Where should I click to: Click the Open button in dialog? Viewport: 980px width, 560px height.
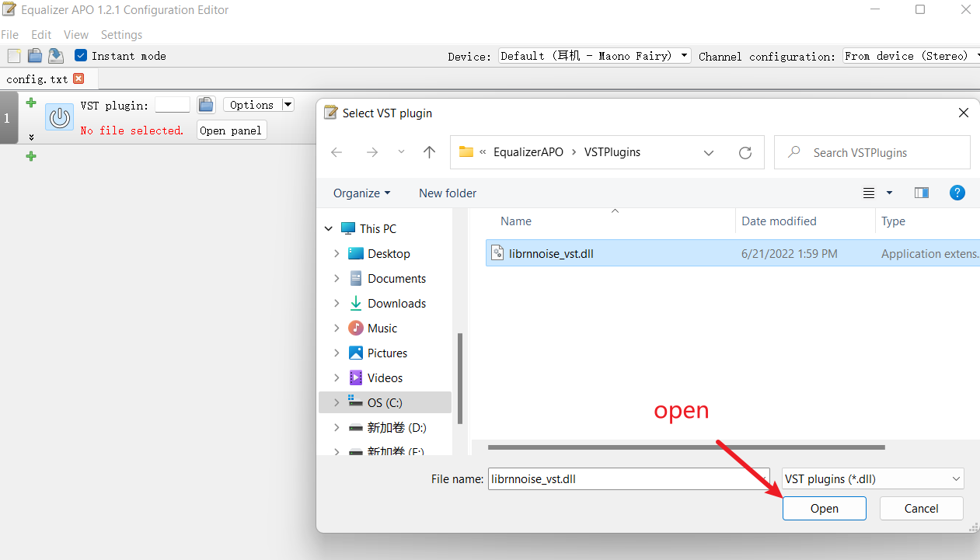tap(825, 509)
